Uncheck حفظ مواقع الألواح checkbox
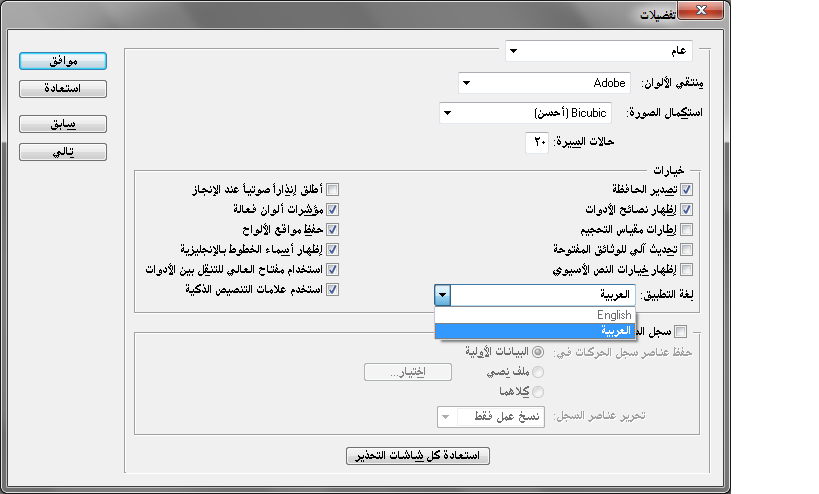819x494 pixels. point(333,230)
